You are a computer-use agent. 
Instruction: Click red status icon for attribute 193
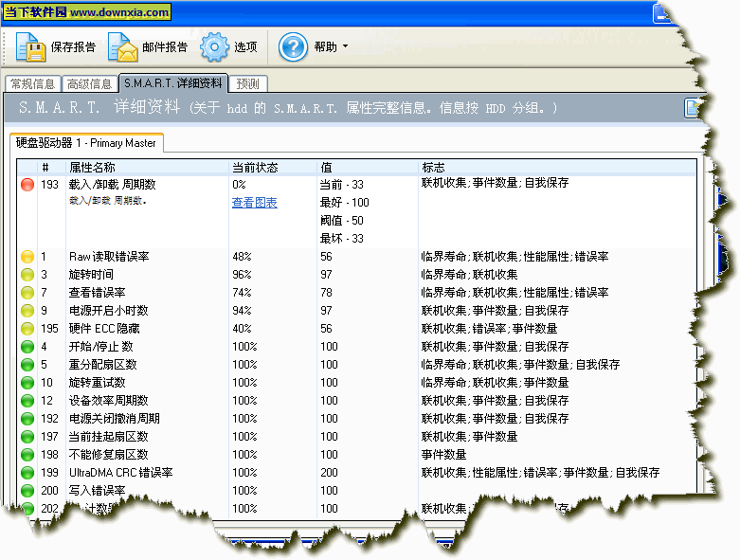[27, 184]
